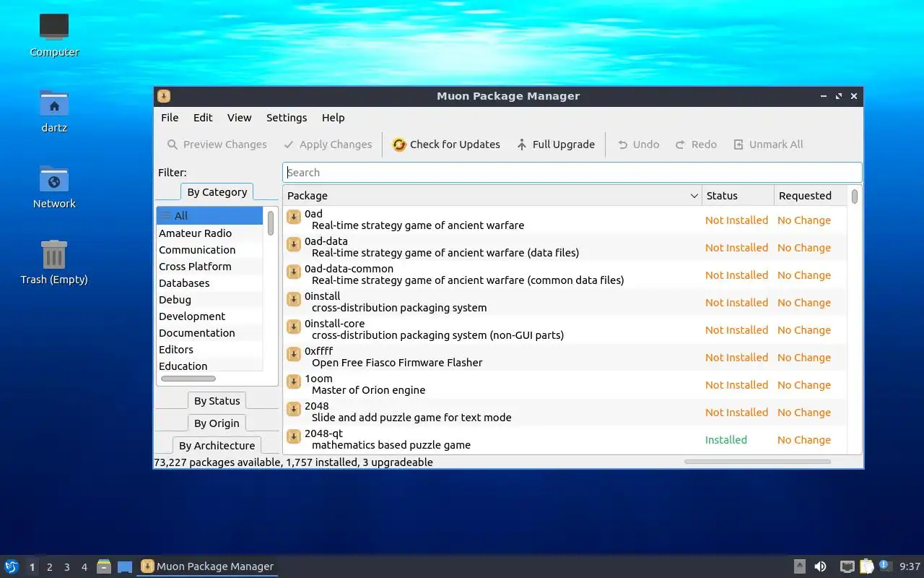Select the Databases category

click(x=210, y=283)
